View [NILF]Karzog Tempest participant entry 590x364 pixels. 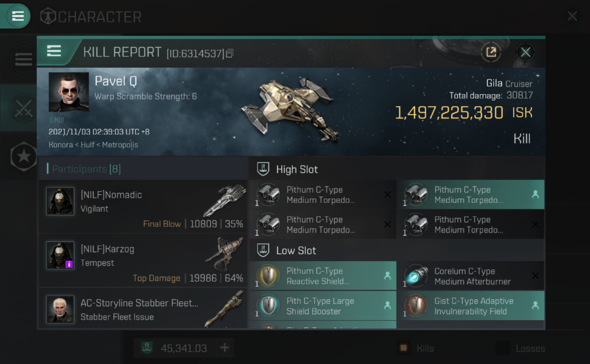(x=143, y=261)
